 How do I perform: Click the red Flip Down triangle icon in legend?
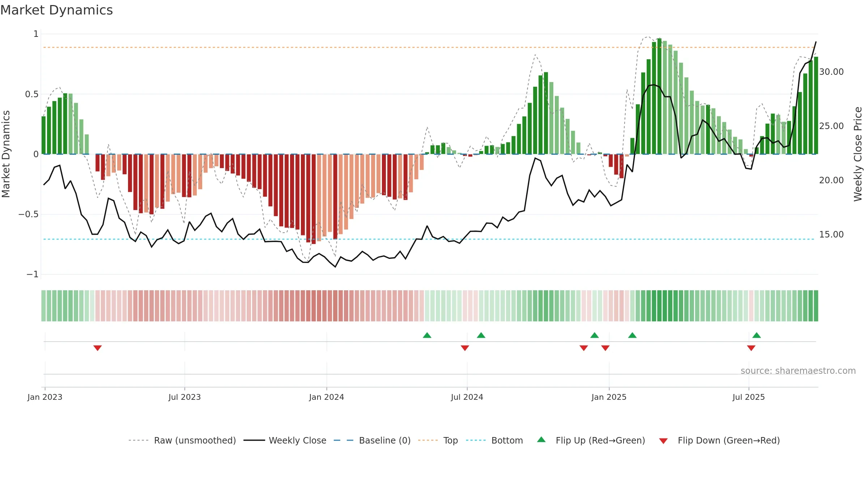coord(663,441)
